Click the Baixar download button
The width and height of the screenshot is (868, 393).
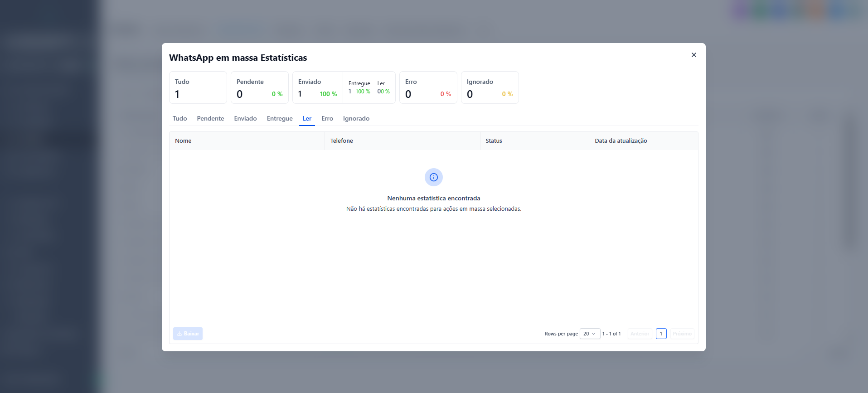[x=188, y=334]
